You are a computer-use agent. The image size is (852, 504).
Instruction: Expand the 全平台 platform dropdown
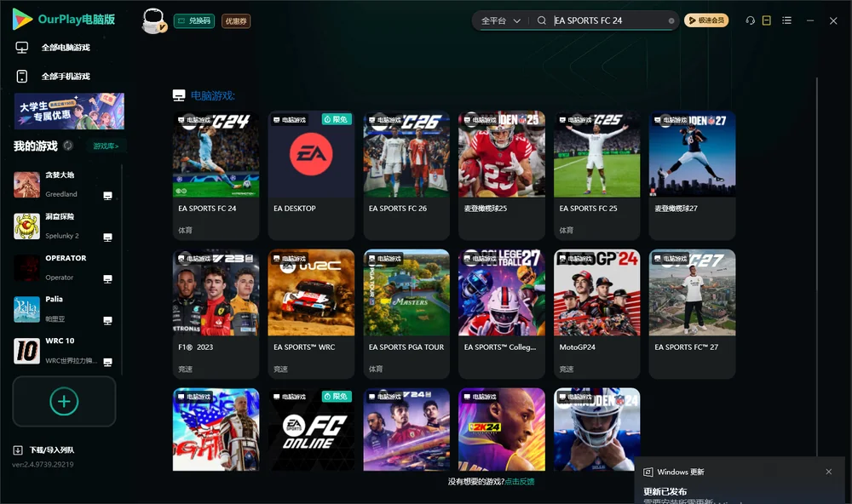(500, 20)
